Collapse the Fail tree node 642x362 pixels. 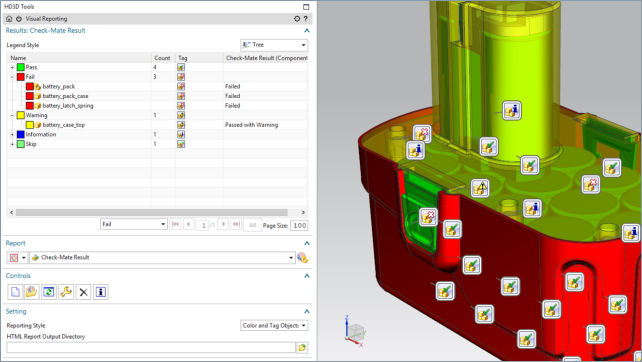[x=12, y=77]
